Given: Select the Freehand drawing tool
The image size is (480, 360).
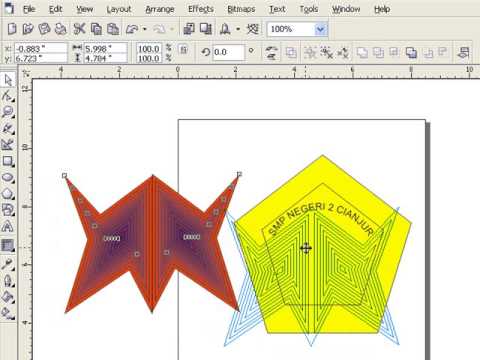Looking at the screenshot, I should click(x=8, y=128).
